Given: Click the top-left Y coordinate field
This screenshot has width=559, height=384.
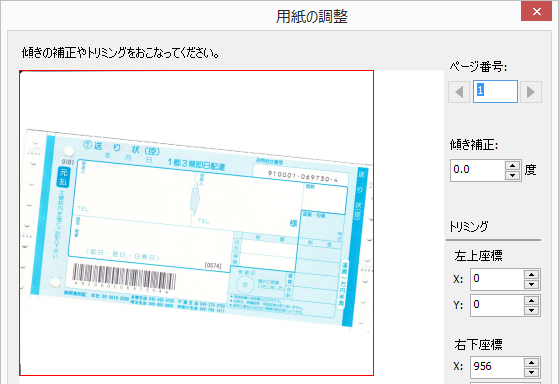Looking at the screenshot, I should click(x=497, y=306).
